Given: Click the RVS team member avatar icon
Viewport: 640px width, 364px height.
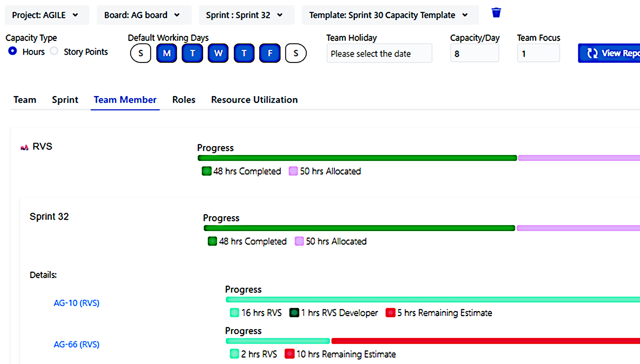Looking at the screenshot, I should 24,147.
